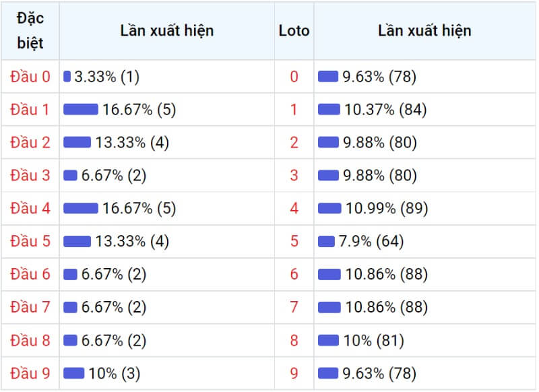Click the Đầu 2 row label
The width and height of the screenshot is (539, 392).
point(30,143)
